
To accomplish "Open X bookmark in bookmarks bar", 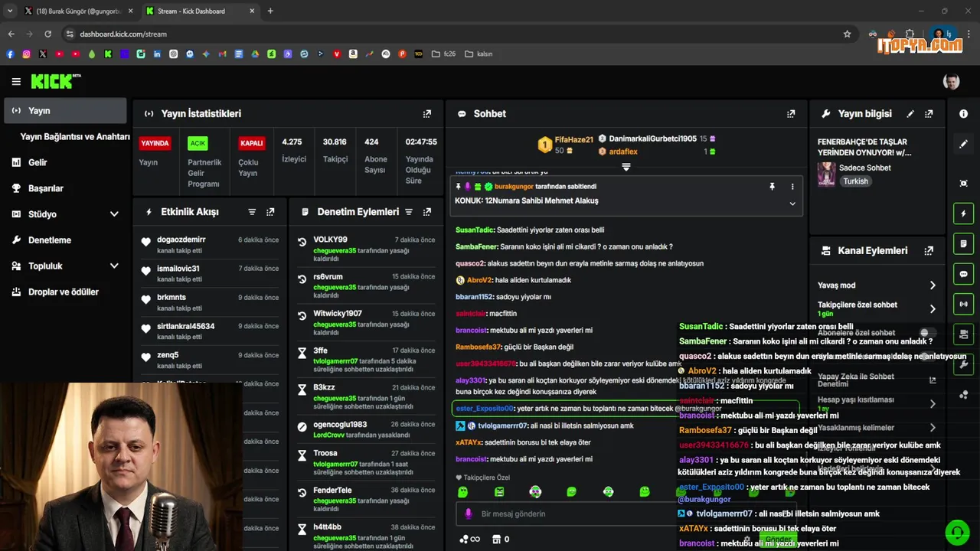I will point(43,54).
